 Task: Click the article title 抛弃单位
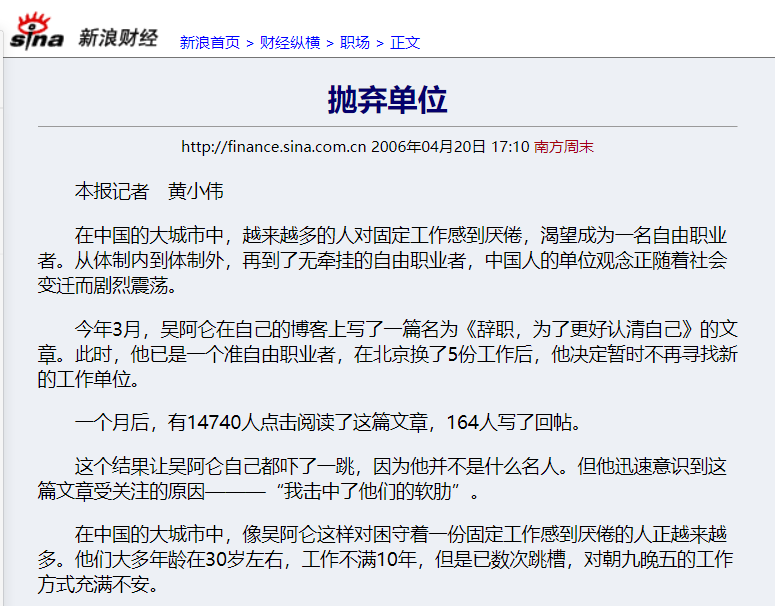click(388, 100)
